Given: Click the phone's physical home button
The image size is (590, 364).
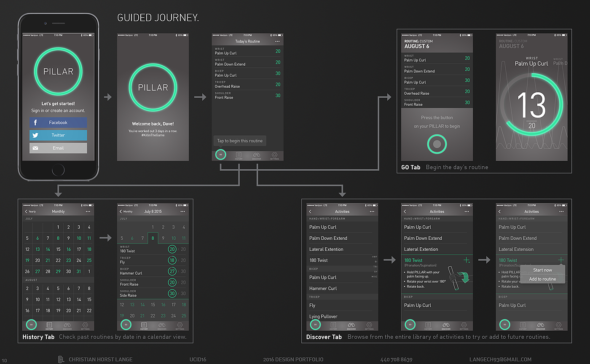Looking at the screenshot, I should (x=58, y=170).
